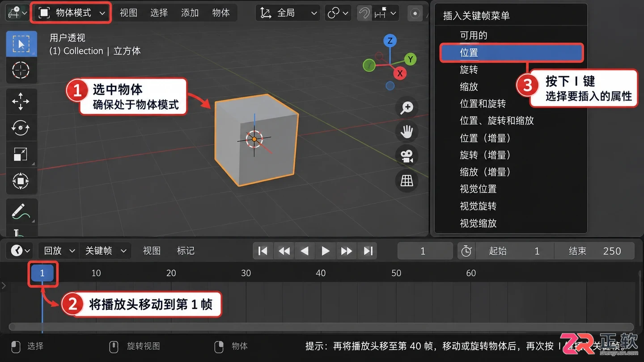The image size is (644, 362).
Task: Open the 全局 transform orientation dropdown
Action: (x=288, y=13)
